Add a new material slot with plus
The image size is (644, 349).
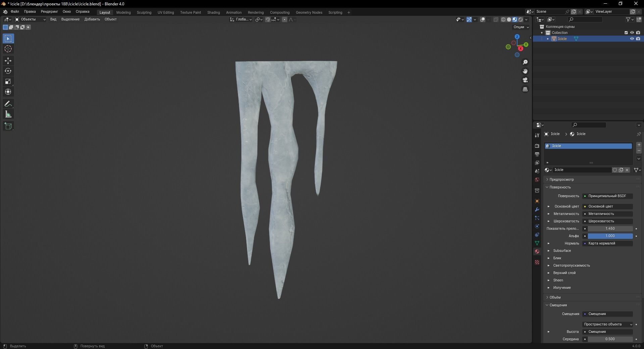[639, 144]
